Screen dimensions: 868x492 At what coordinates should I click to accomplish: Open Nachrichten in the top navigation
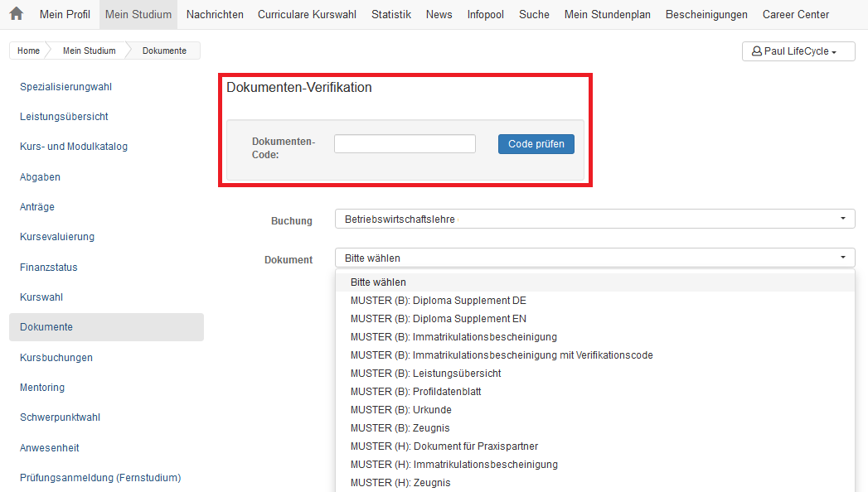pyautogui.click(x=215, y=14)
